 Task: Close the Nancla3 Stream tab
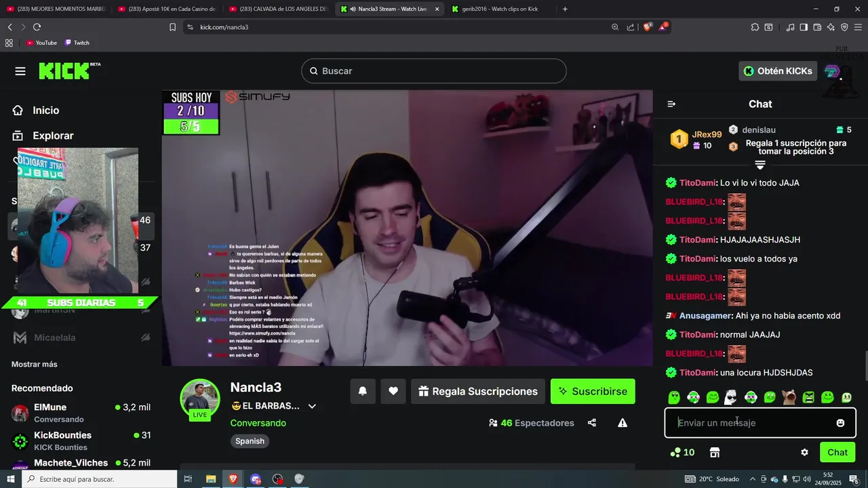(x=437, y=9)
